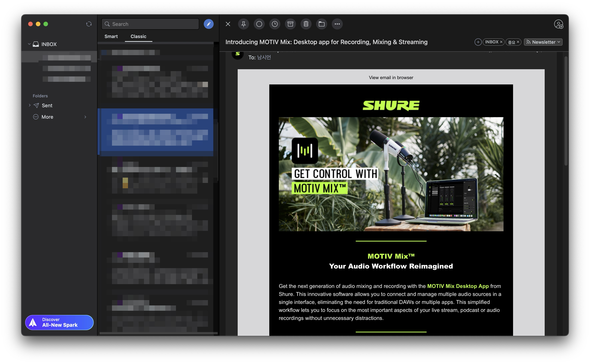
Task: Click the sync refresh icon in the sidebar
Action: click(89, 24)
